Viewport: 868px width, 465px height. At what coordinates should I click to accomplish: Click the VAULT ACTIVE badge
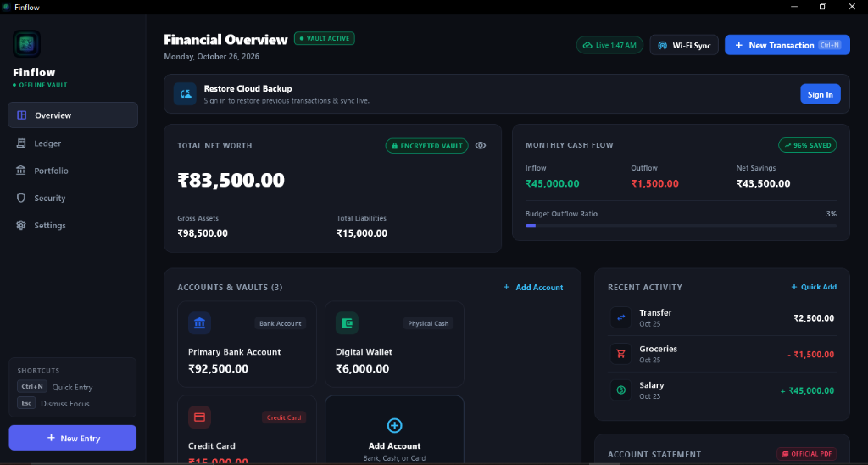coord(325,38)
